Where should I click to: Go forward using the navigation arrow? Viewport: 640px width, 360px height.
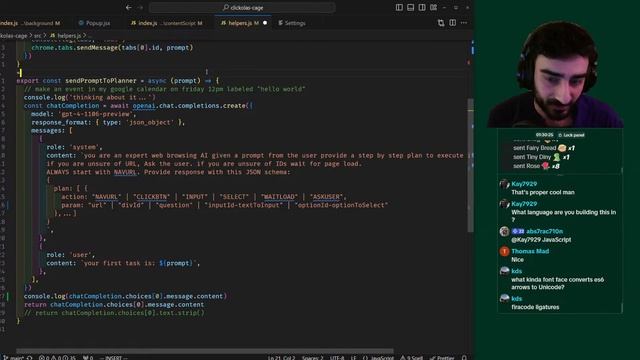[x=140, y=7]
